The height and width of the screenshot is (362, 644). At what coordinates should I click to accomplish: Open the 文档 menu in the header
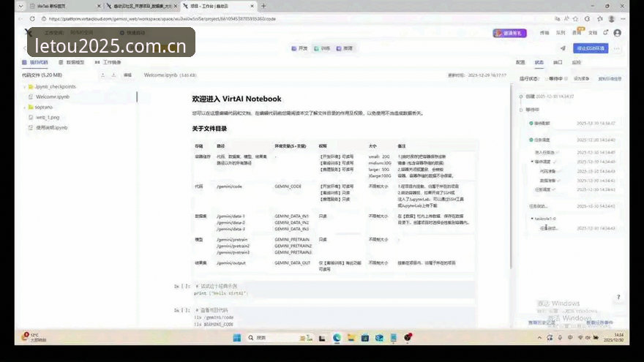(x=593, y=33)
